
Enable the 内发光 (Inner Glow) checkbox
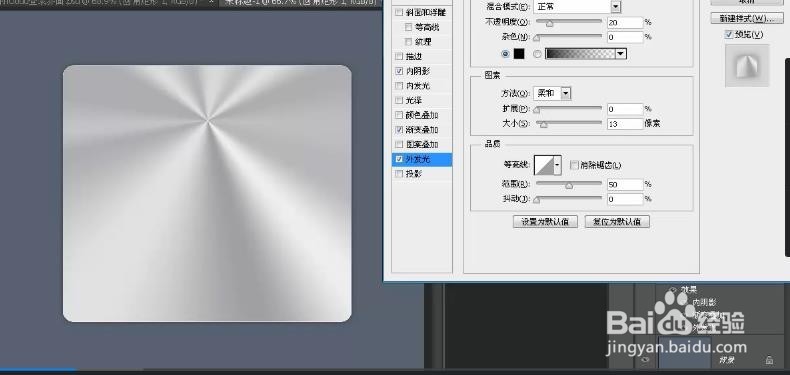[399, 86]
